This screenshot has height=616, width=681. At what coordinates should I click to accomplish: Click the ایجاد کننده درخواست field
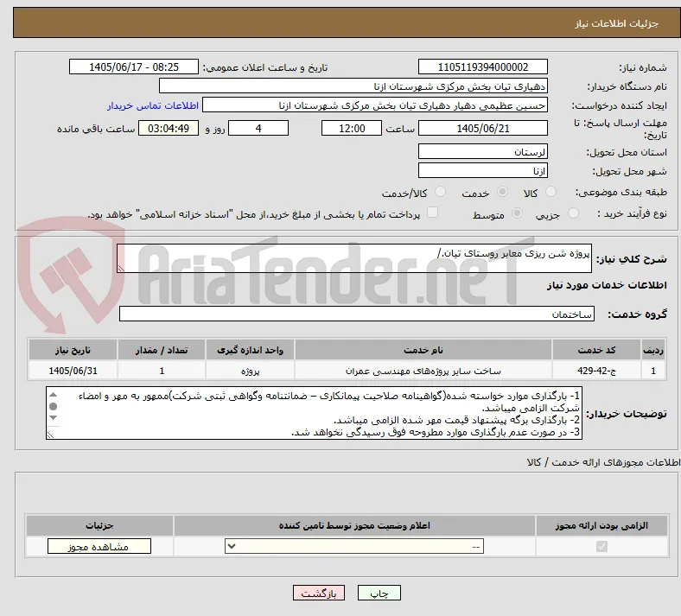click(375, 105)
